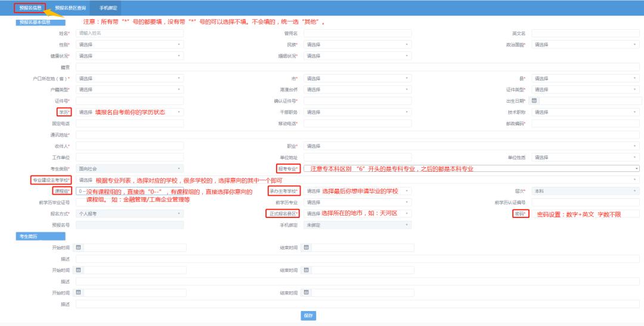Viewport: 644px width, 326px height.
Task: Open the 考生类别 dropdown showing 面向社会
Action: tap(129, 168)
